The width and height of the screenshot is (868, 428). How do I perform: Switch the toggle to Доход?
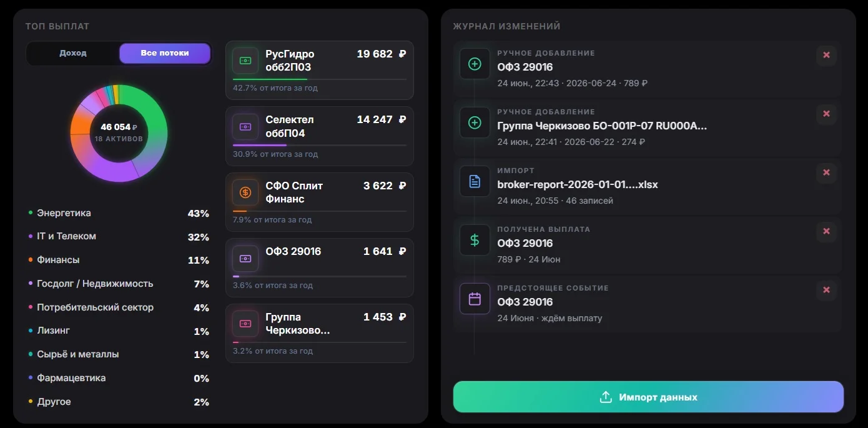click(73, 53)
